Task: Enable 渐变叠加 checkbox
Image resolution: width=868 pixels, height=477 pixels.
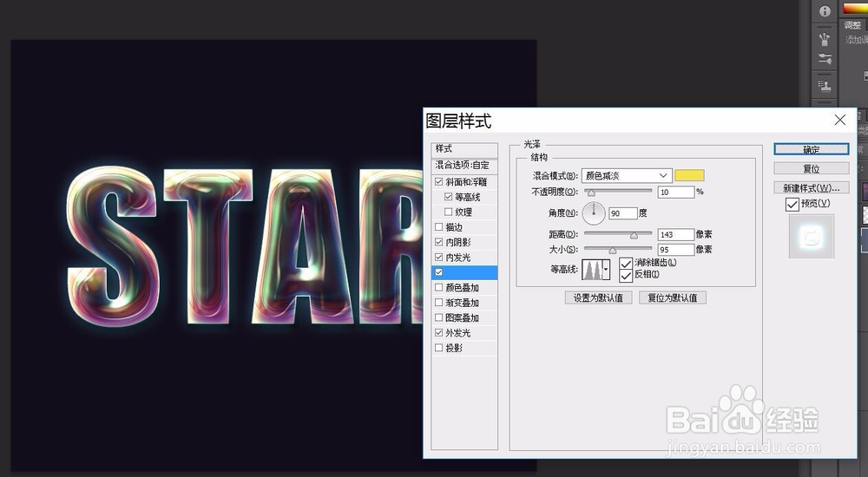Action: tap(439, 303)
